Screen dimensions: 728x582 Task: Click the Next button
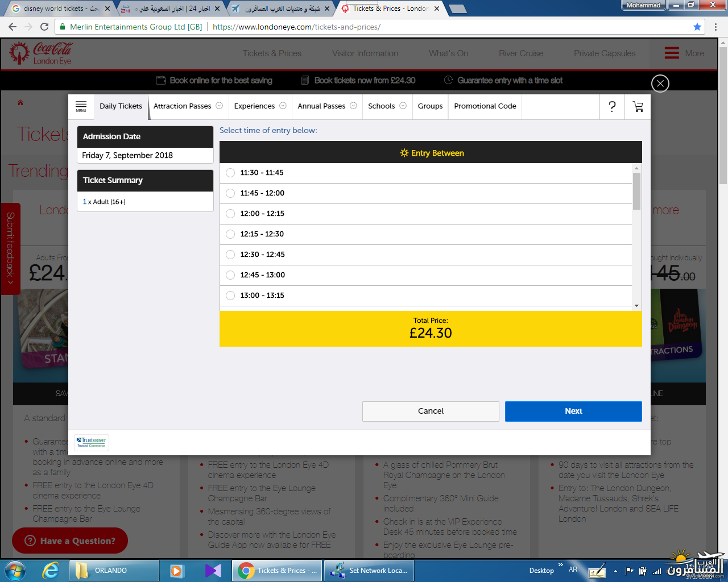pyautogui.click(x=573, y=411)
